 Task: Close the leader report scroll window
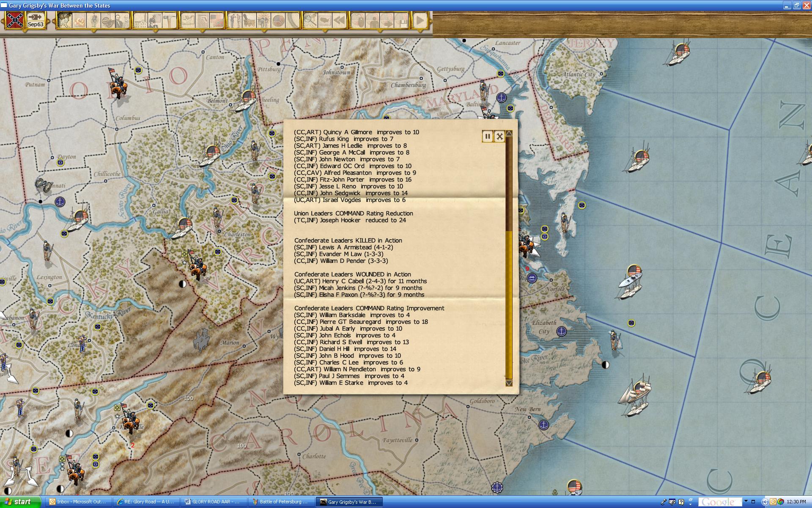(499, 136)
